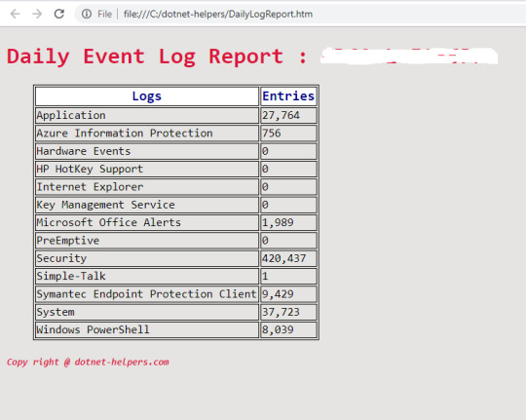This screenshot has width=526, height=420.
Task: Click the Entries column header
Action: [x=288, y=96]
